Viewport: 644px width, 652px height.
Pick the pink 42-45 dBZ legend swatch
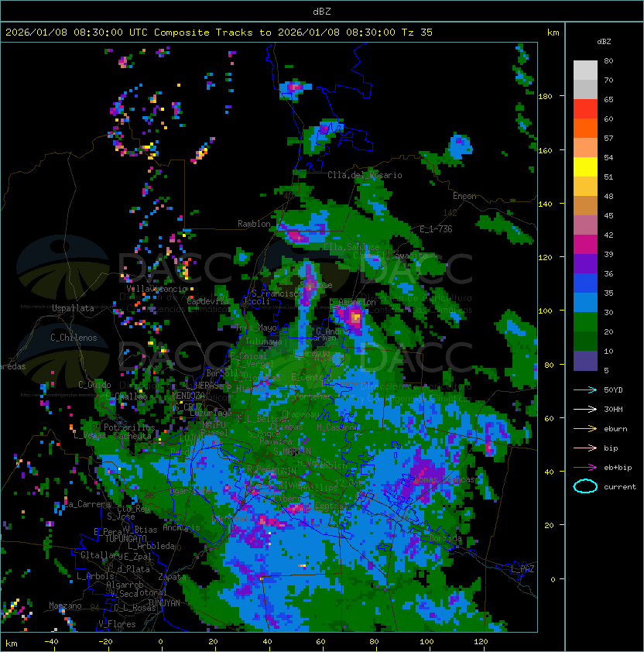[x=585, y=225]
